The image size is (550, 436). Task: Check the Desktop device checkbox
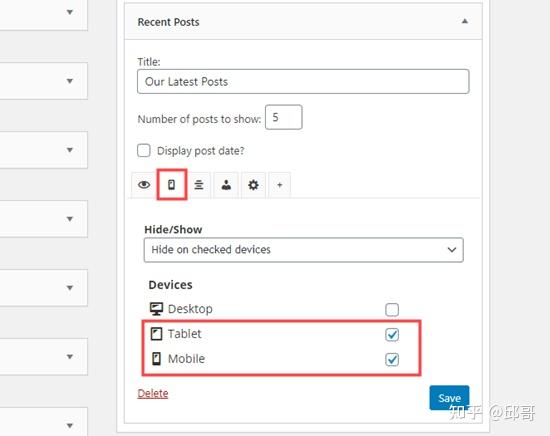coord(392,310)
